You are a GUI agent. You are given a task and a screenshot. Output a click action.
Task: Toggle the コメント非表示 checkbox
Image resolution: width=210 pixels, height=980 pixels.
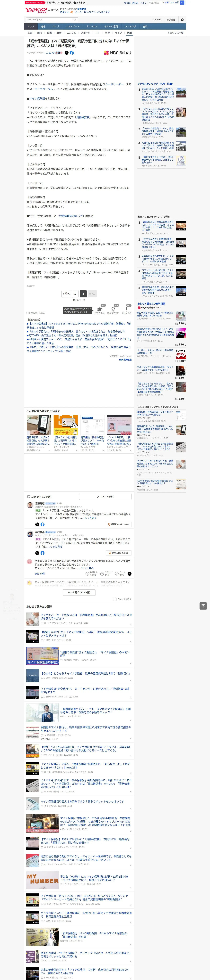coord(115,599)
